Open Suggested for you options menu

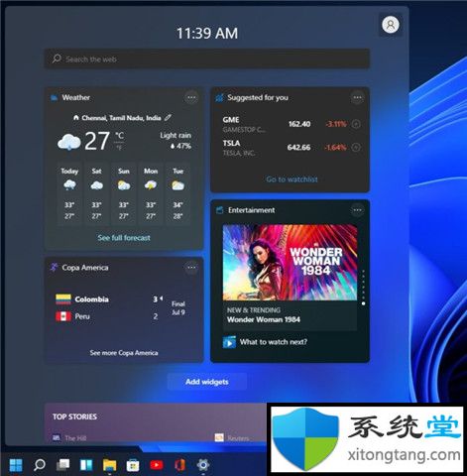357,97
